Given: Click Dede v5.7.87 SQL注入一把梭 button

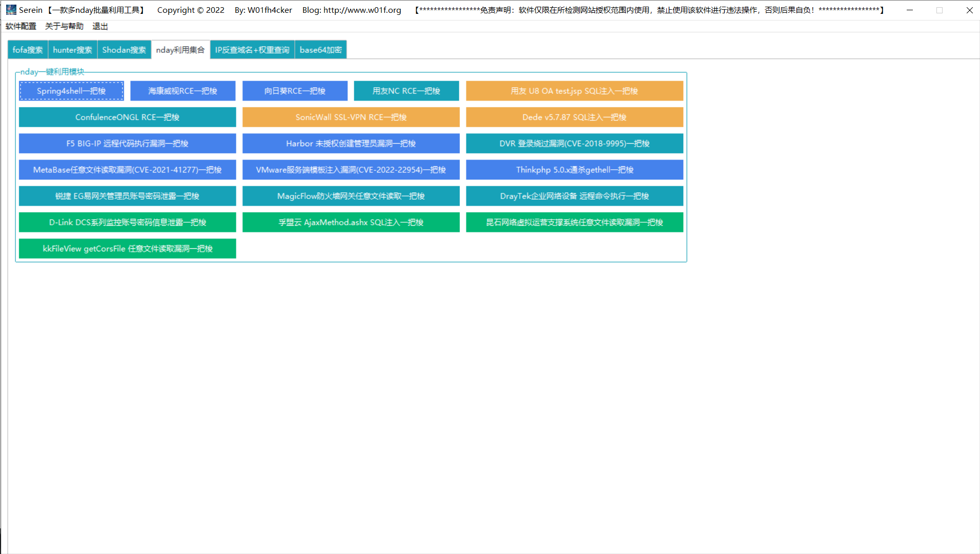Looking at the screenshot, I should coord(575,117).
